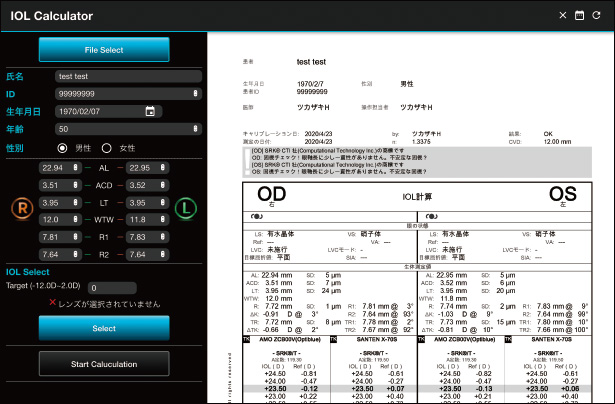Click right eye AL value 22.94 field
The width and height of the screenshot is (615, 404).
(x=60, y=168)
